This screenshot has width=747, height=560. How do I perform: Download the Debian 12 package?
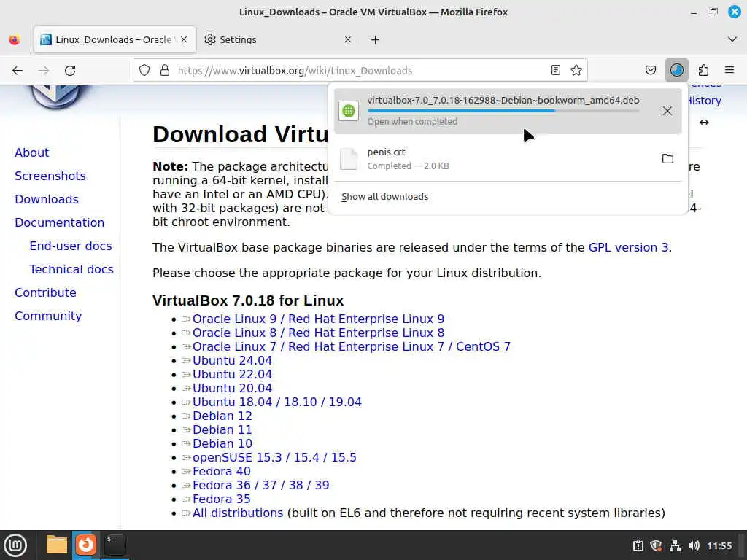222,416
